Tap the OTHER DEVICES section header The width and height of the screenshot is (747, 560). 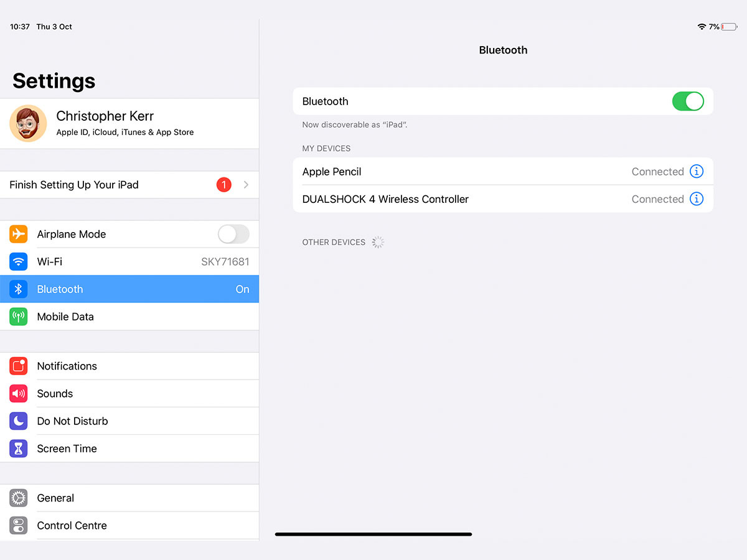coord(334,242)
